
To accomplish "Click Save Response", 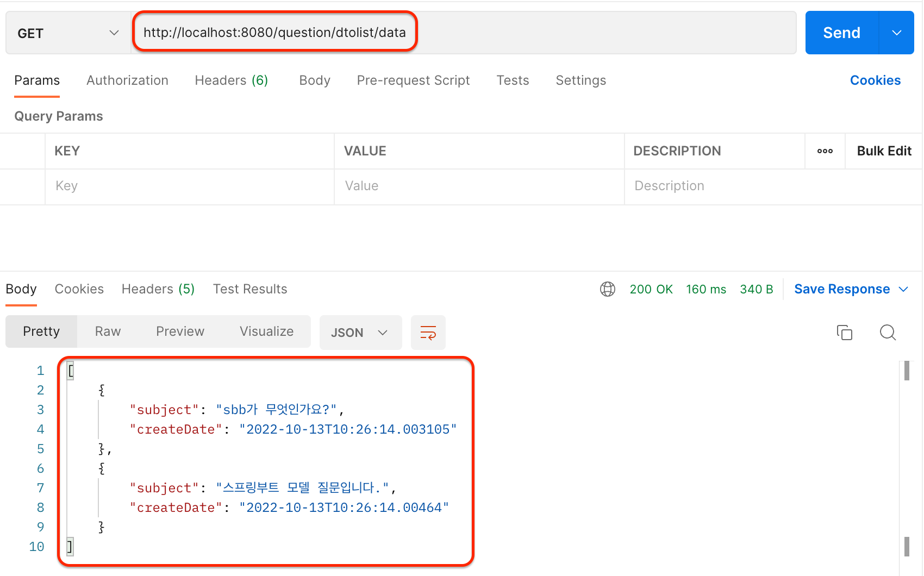I will pos(842,289).
